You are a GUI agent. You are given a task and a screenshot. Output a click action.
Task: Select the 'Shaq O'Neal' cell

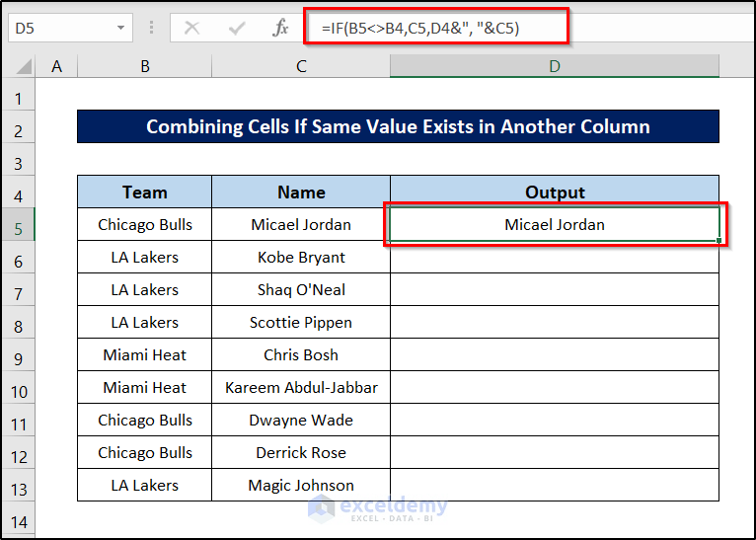click(x=301, y=289)
